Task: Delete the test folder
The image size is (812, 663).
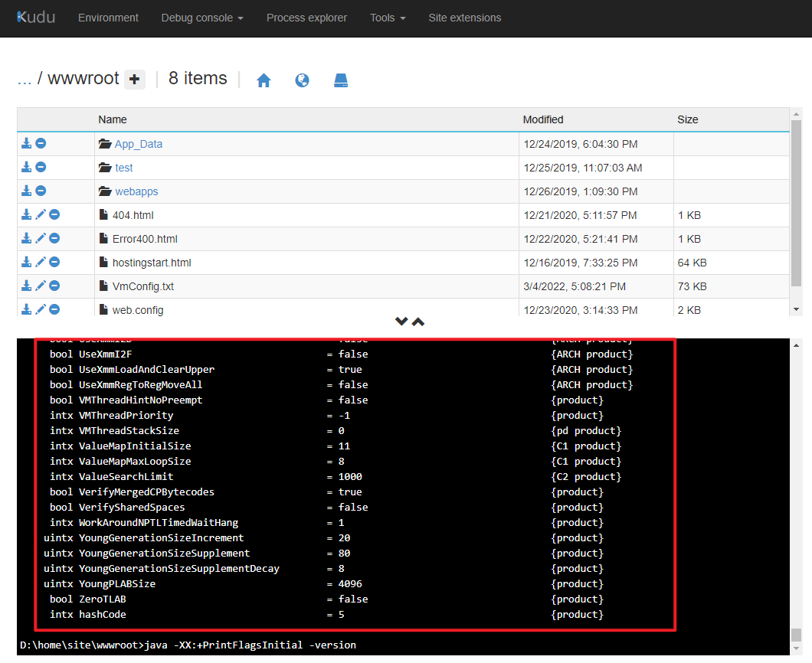Action: point(41,168)
